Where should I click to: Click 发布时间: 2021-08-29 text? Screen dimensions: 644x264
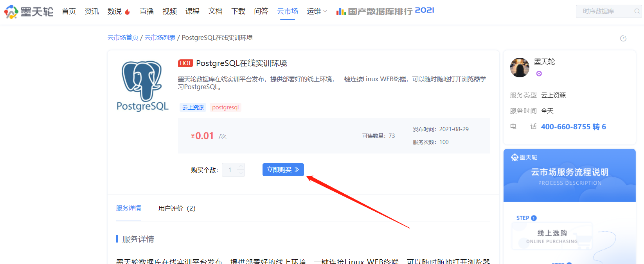tap(441, 129)
